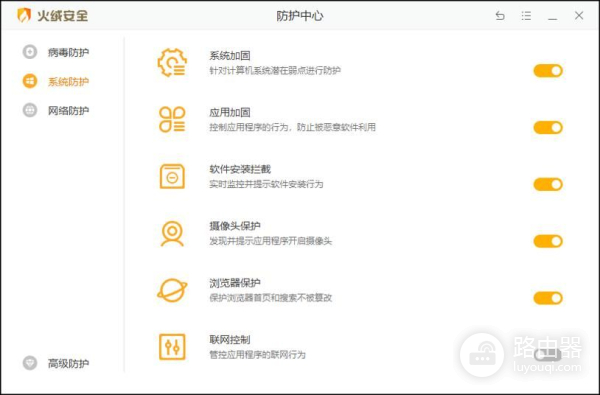Image resolution: width=600 pixels, height=395 pixels.
Task: Disable 浏览器保护 switch
Action: (548, 298)
